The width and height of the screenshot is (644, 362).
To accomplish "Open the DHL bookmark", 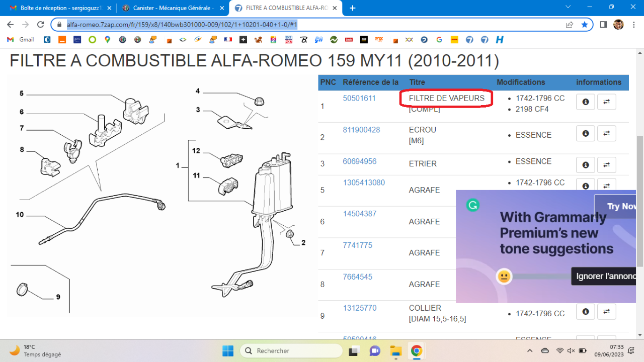I will tap(454, 39).
